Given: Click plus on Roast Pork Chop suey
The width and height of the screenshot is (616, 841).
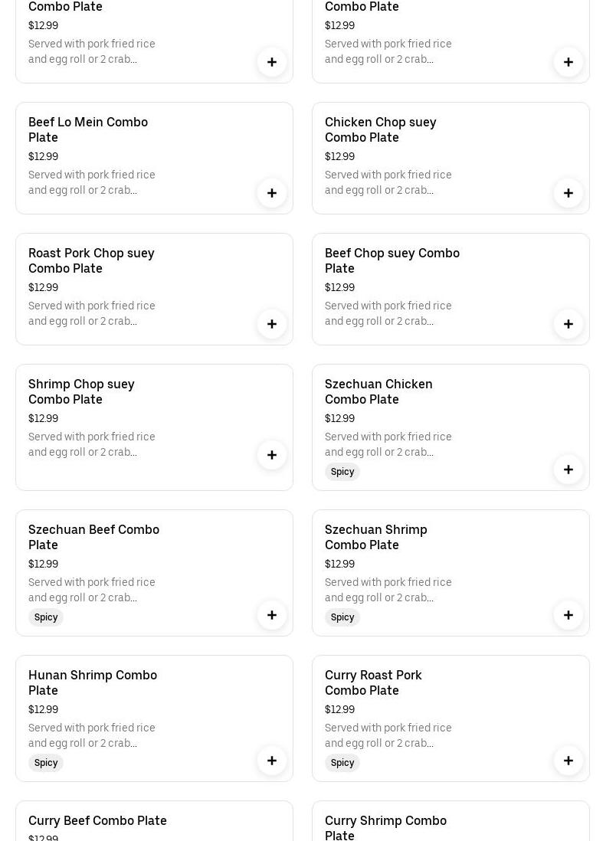Looking at the screenshot, I should click(x=272, y=324).
